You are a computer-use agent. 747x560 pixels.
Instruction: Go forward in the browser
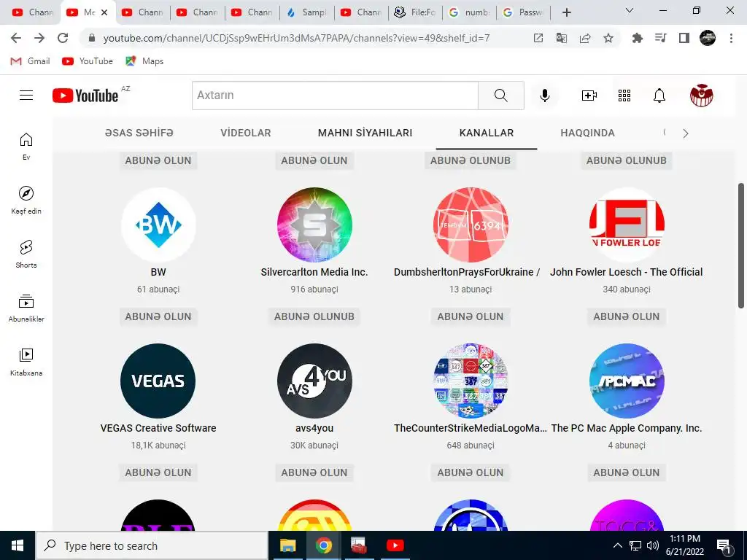pos(39,38)
